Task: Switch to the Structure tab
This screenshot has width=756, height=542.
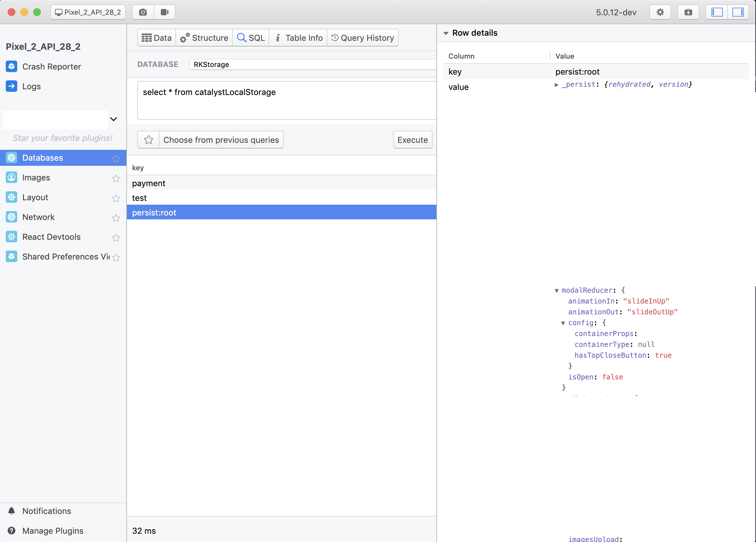Action: (x=204, y=38)
